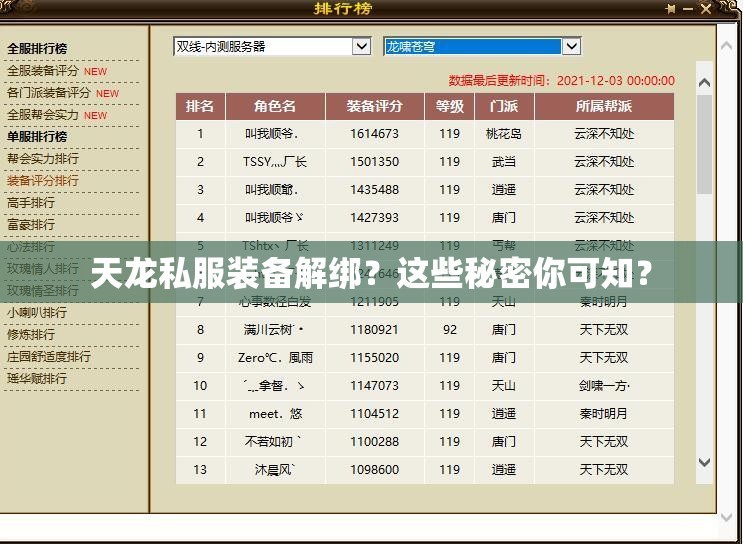Click the vertical scrollbar thumb

tap(704, 140)
